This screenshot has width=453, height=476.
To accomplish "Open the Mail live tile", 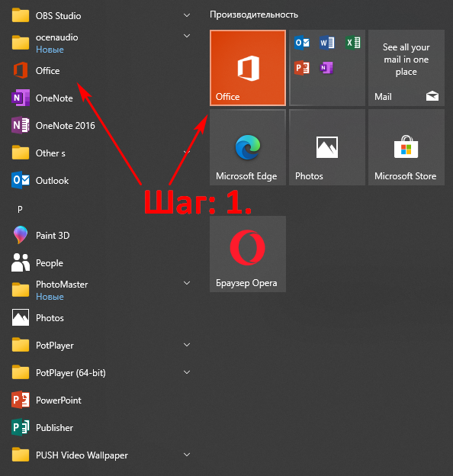I will [x=406, y=68].
